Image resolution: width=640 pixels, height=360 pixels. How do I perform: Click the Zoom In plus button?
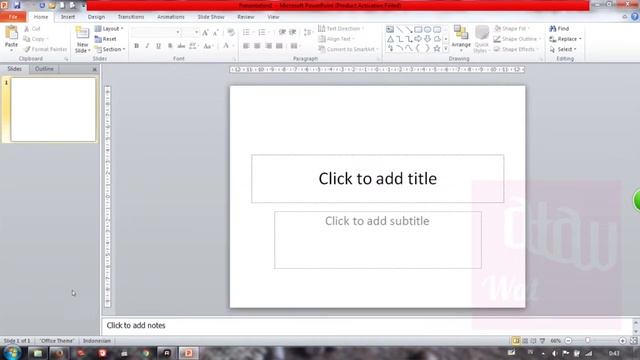tap(622, 340)
